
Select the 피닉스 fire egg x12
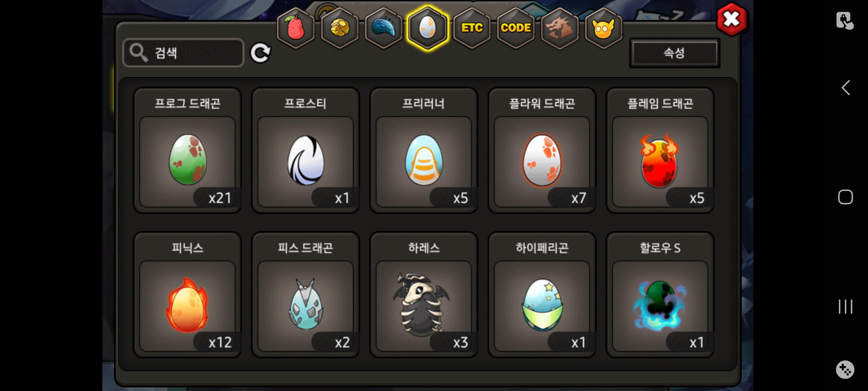(187, 295)
